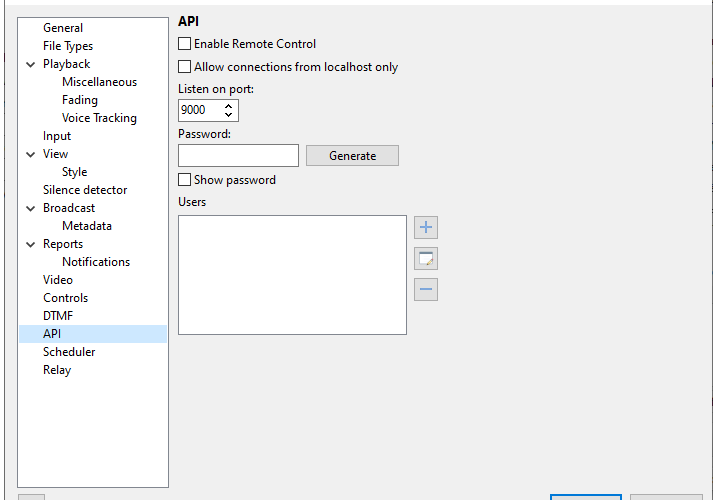Viewport: 718px width, 500px height.
Task: Edit the selected user entry icon
Action: (426, 259)
